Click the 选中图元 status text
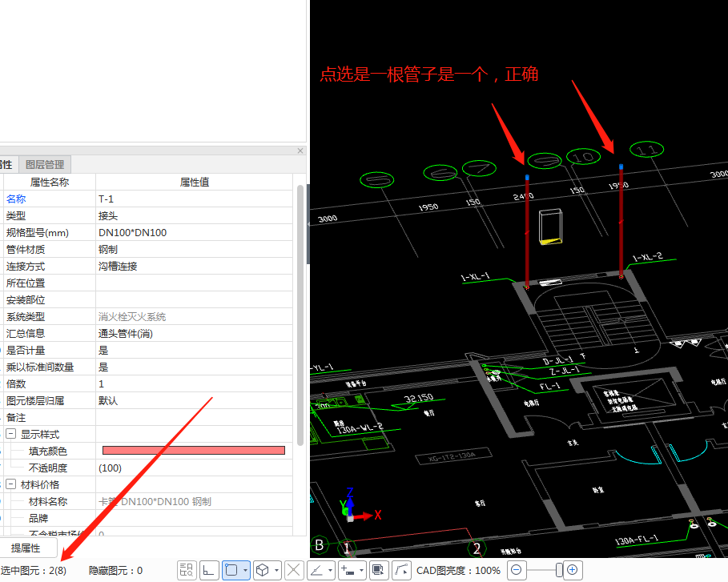Image resolution: width=728 pixels, height=582 pixels. point(34,571)
